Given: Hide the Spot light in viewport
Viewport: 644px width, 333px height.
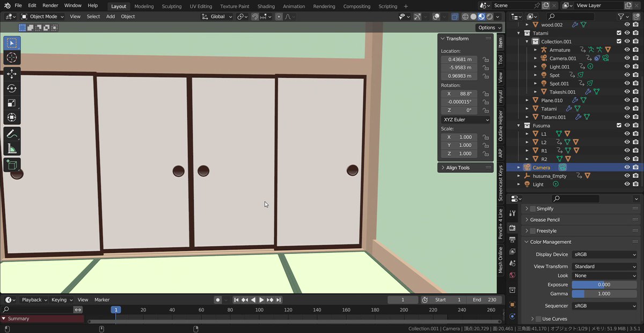Looking at the screenshot, I should 626,75.
